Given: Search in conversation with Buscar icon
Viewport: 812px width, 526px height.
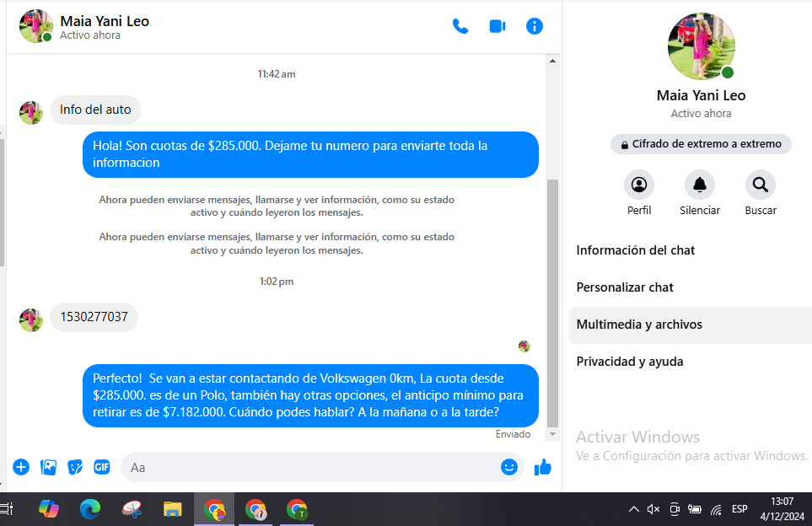Looking at the screenshot, I should coord(761,185).
